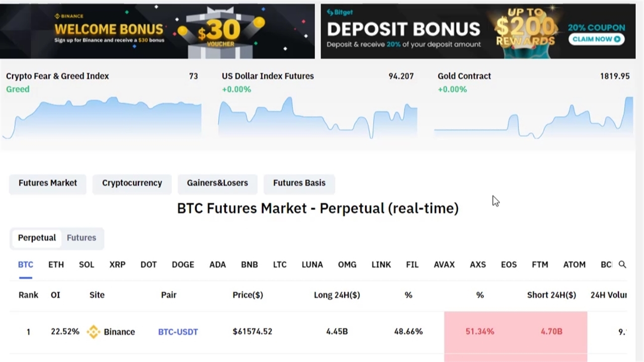Viewport: 644px width, 362px height.
Task: Choose the DOGE coin tab
Action: click(x=183, y=264)
